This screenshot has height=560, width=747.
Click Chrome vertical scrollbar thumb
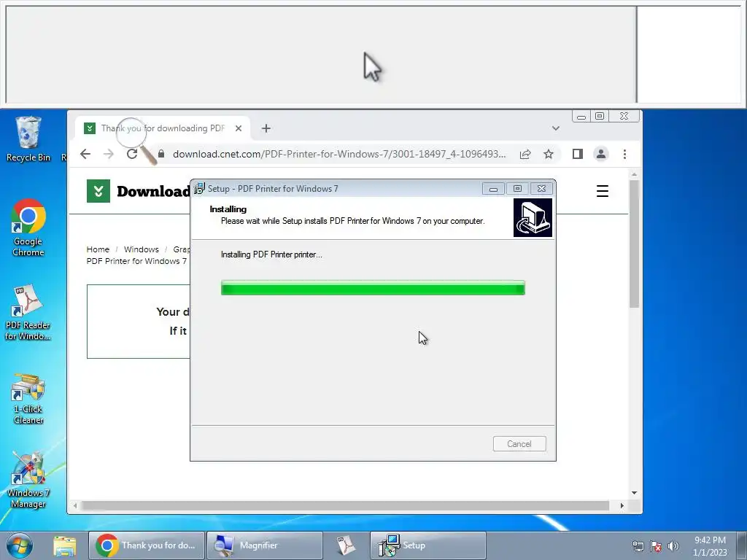click(x=634, y=244)
